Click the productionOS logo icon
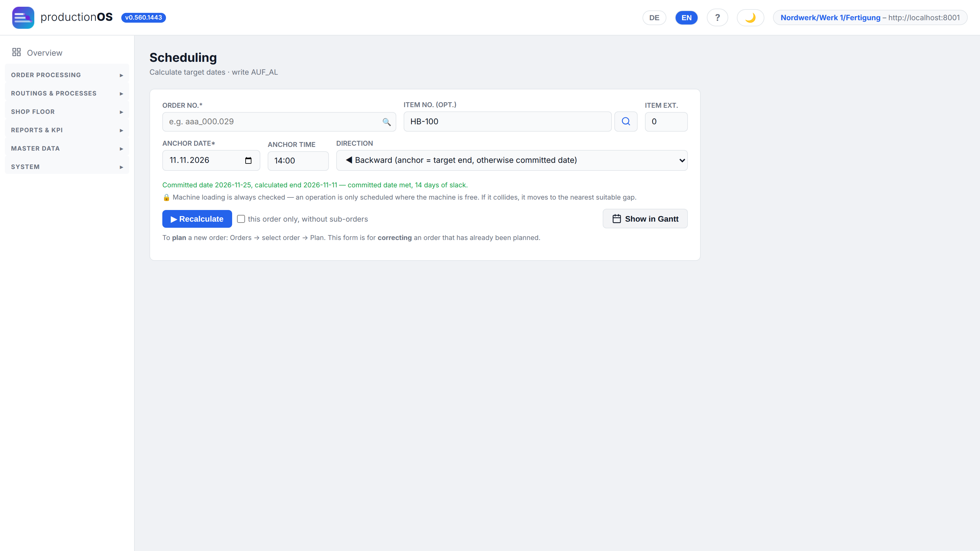The width and height of the screenshot is (980, 551). pyautogui.click(x=23, y=17)
